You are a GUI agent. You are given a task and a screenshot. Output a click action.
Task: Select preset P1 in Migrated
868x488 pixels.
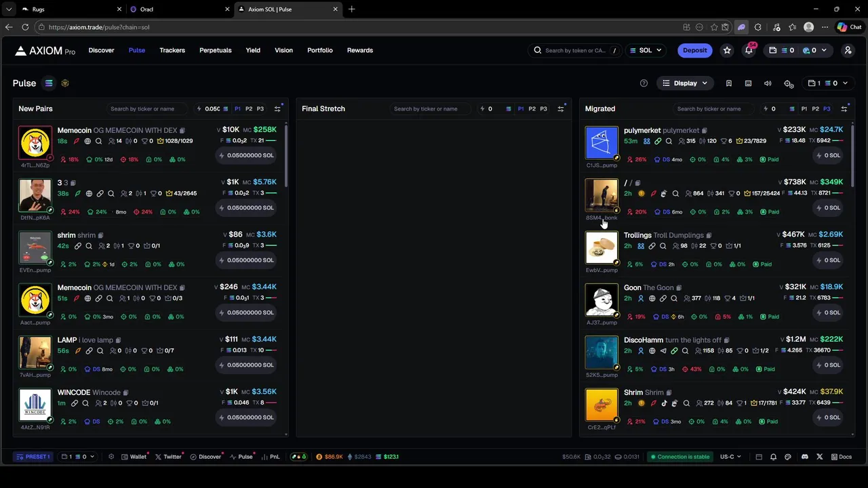pyautogui.click(x=804, y=108)
